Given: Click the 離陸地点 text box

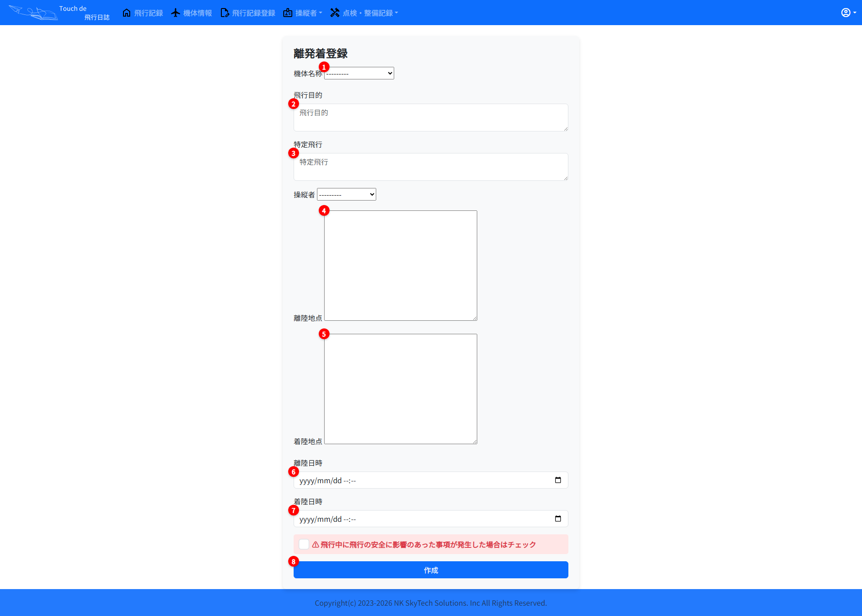Looking at the screenshot, I should [400, 266].
